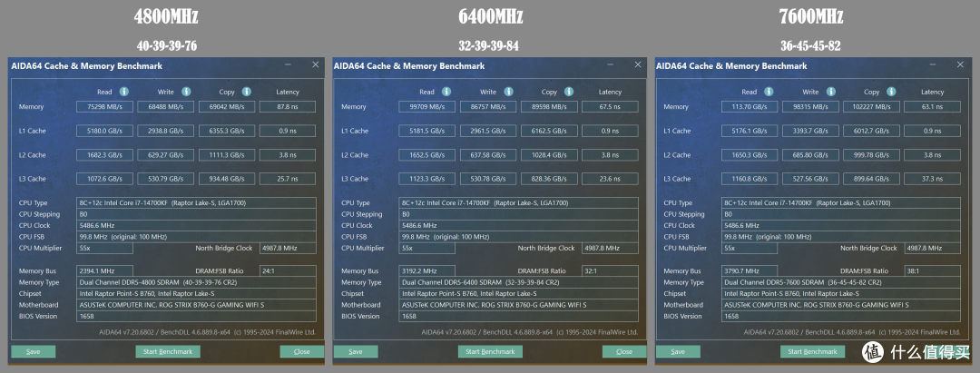Click Save in the 6400MHz benchmark window
This screenshot has height=373, width=980.
[x=356, y=352]
